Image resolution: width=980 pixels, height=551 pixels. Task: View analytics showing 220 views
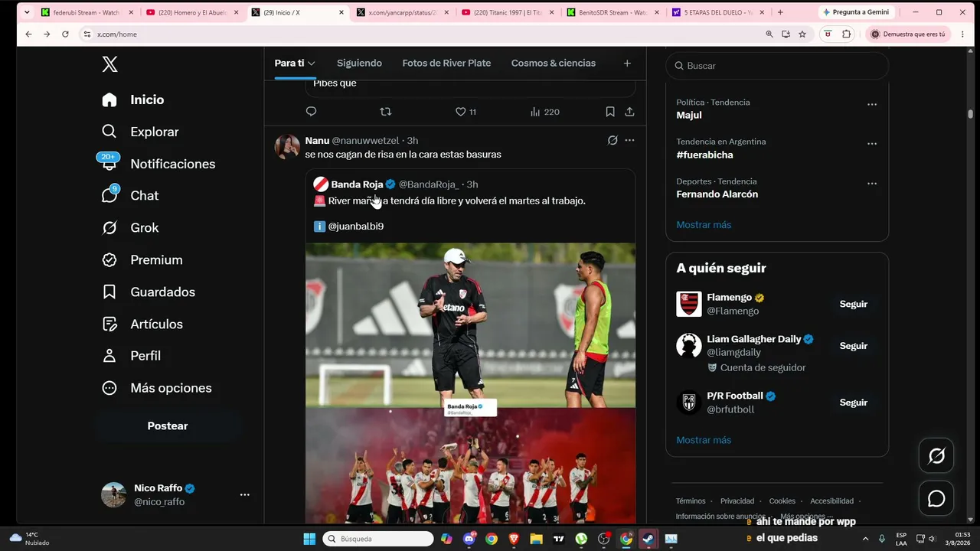point(544,112)
